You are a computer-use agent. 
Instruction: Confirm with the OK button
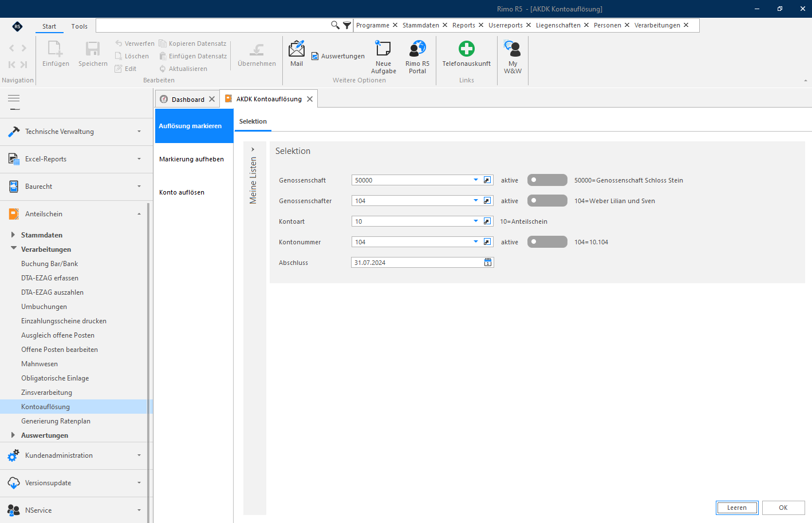coord(783,508)
